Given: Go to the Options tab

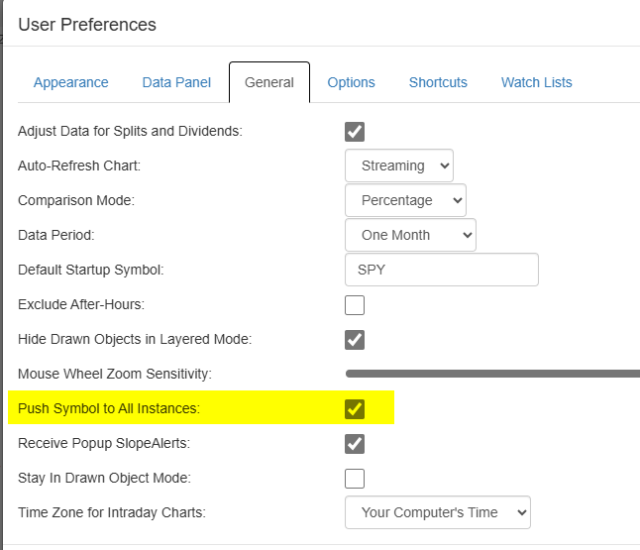Looking at the screenshot, I should (x=351, y=82).
